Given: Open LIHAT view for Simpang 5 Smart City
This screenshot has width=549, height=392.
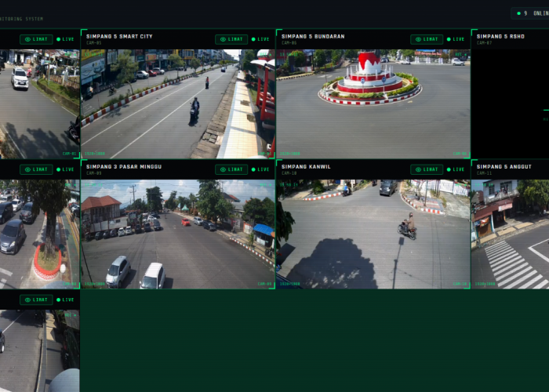Looking at the screenshot, I should click(x=231, y=39).
